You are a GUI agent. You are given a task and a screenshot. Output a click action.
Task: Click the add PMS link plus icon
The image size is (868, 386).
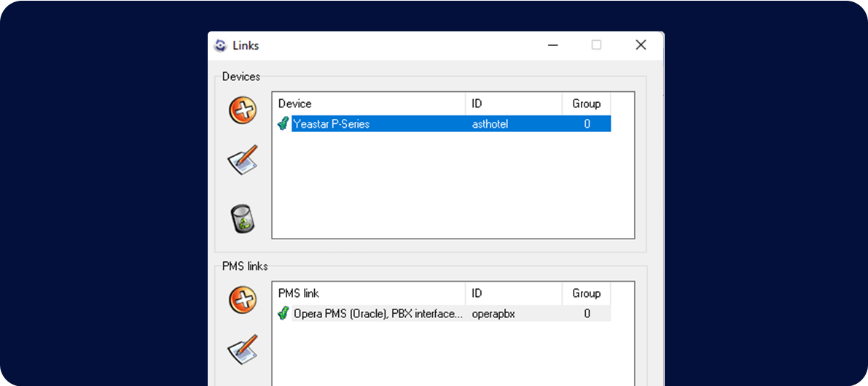243,300
